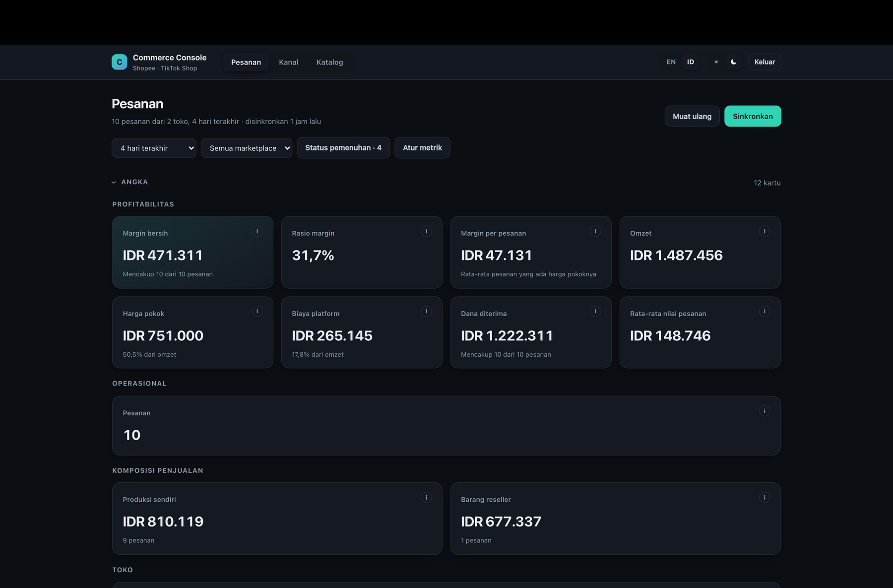This screenshot has height=588, width=893.
Task: Open info icon on Margin per pesanan card
Action: (595, 231)
